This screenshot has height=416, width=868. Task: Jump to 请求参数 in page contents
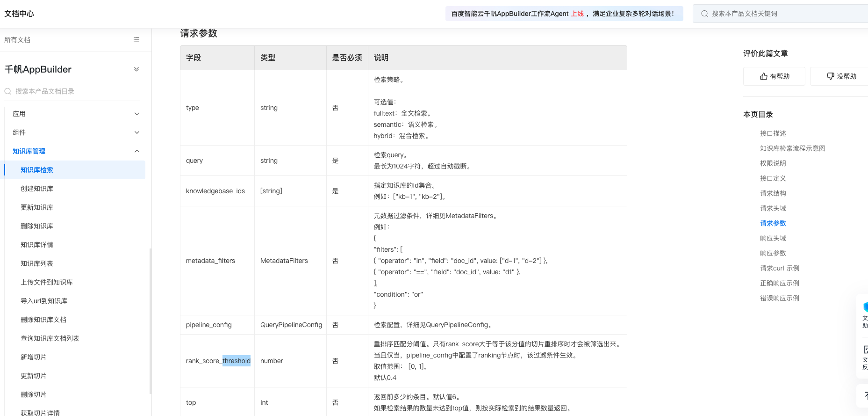coord(773,223)
